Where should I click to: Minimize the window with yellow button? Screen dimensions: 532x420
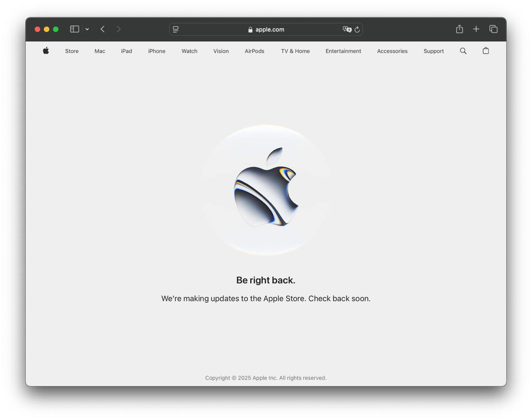[x=47, y=29]
